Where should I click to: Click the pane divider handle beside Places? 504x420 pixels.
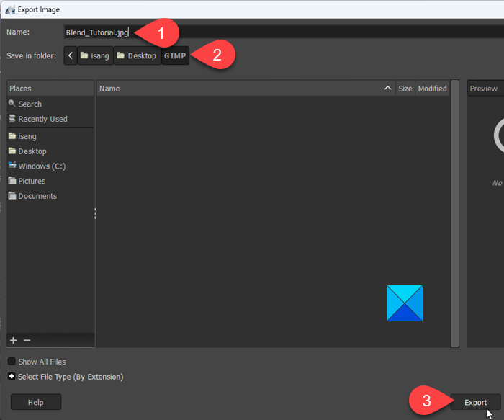point(95,213)
